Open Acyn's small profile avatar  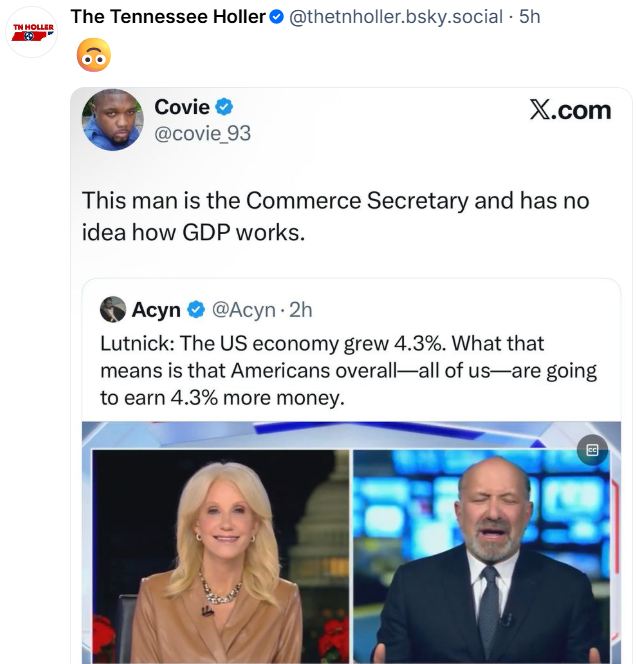[113, 310]
